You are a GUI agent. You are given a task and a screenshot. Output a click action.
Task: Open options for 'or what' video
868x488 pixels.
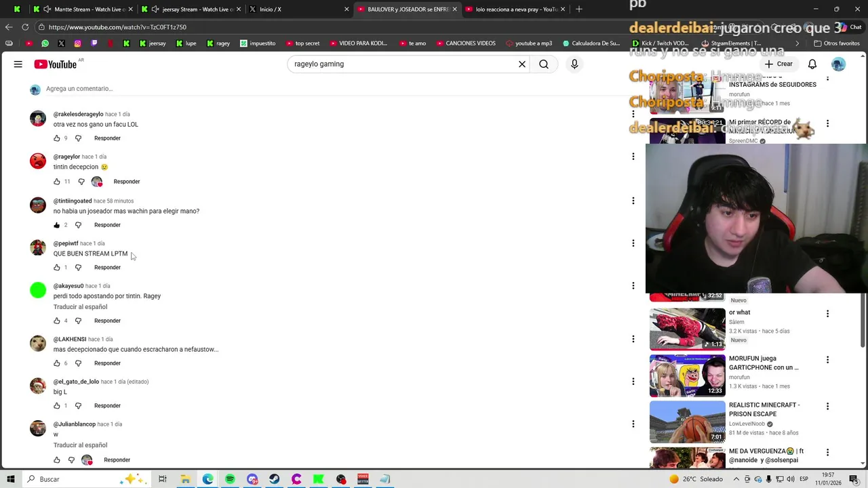(827, 314)
